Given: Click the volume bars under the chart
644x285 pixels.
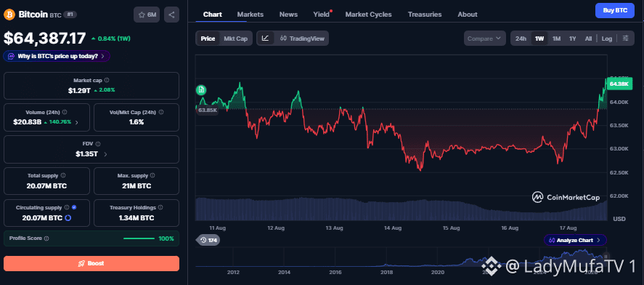Looking at the screenshot, I should click(x=402, y=209).
